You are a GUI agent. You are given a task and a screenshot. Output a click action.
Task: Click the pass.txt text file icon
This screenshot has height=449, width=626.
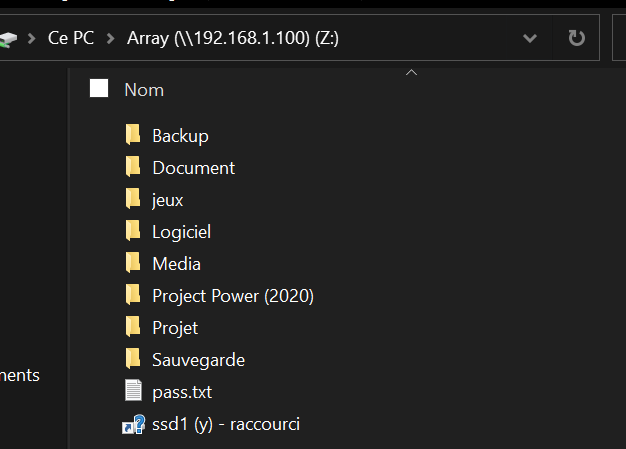tap(133, 390)
